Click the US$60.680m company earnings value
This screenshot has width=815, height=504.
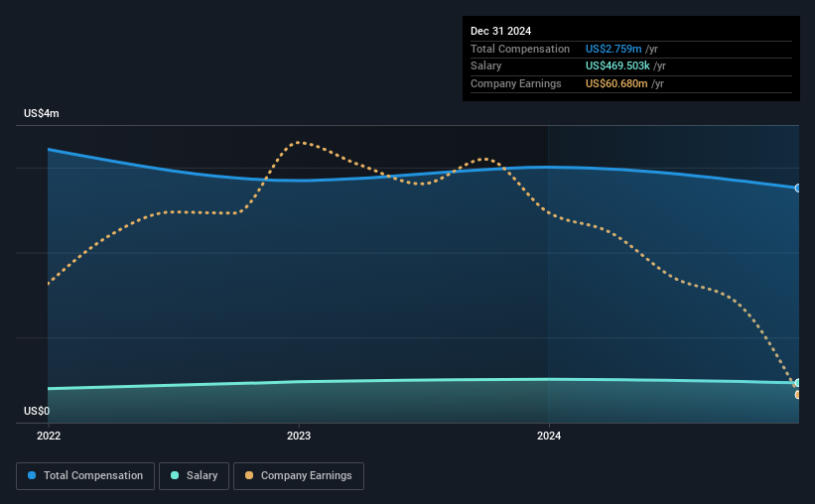tap(616, 83)
